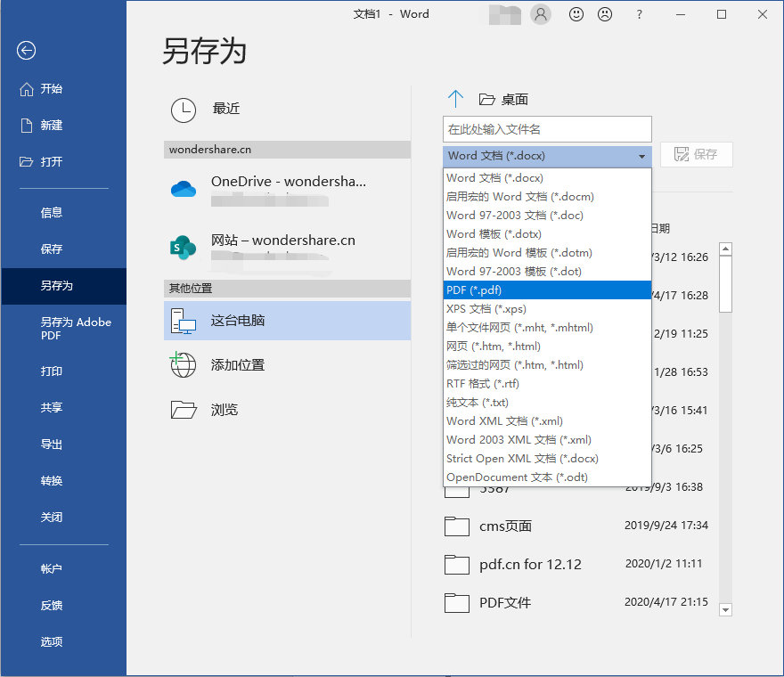This screenshot has height=677, width=784.
Task: Click the globe icon for 添加位置
Action: (x=183, y=364)
